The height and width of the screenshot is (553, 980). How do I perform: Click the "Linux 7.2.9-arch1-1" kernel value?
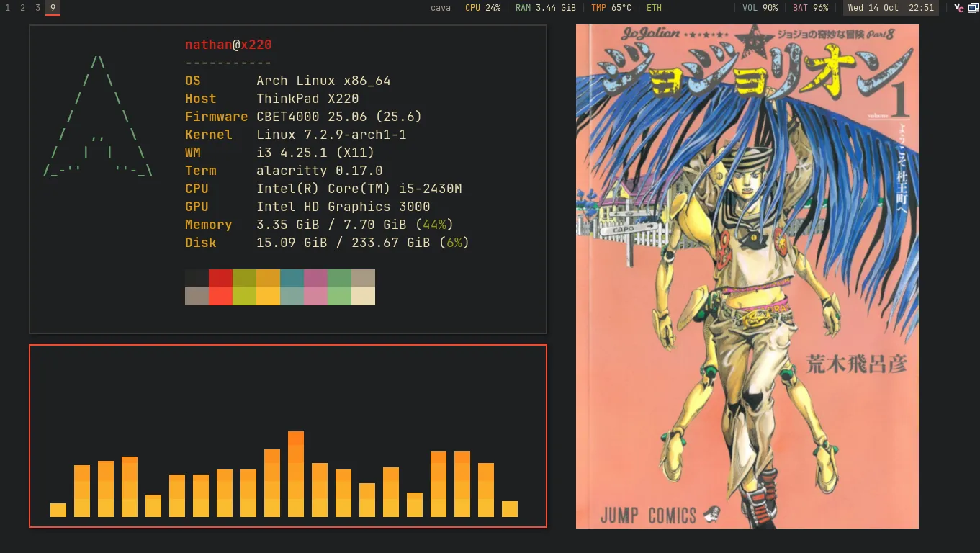click(x=331, y=135)
